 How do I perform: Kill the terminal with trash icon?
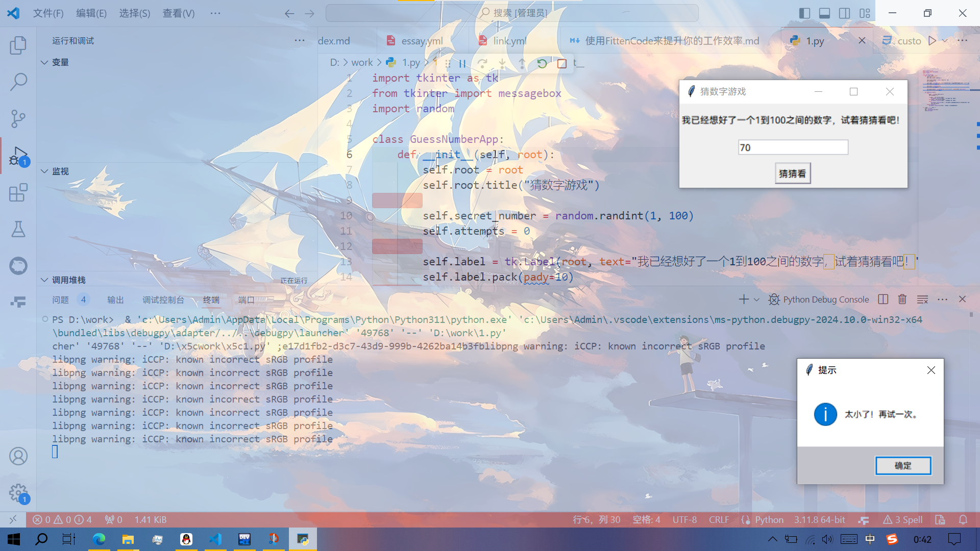(x=902, y=299)
